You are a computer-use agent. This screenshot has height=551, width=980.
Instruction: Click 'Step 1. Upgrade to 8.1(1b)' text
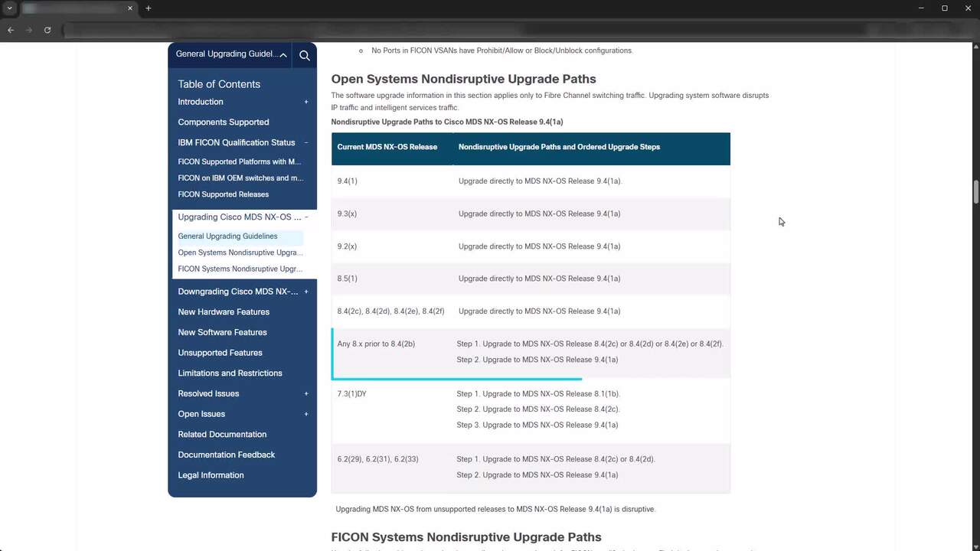click(x=538, y=394)
